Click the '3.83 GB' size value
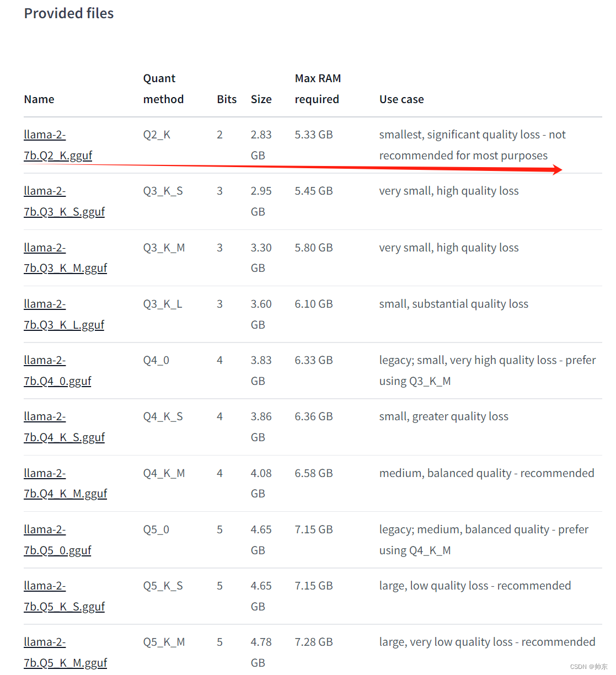Screen dimensions: 616x675 (x=261, y=371)
